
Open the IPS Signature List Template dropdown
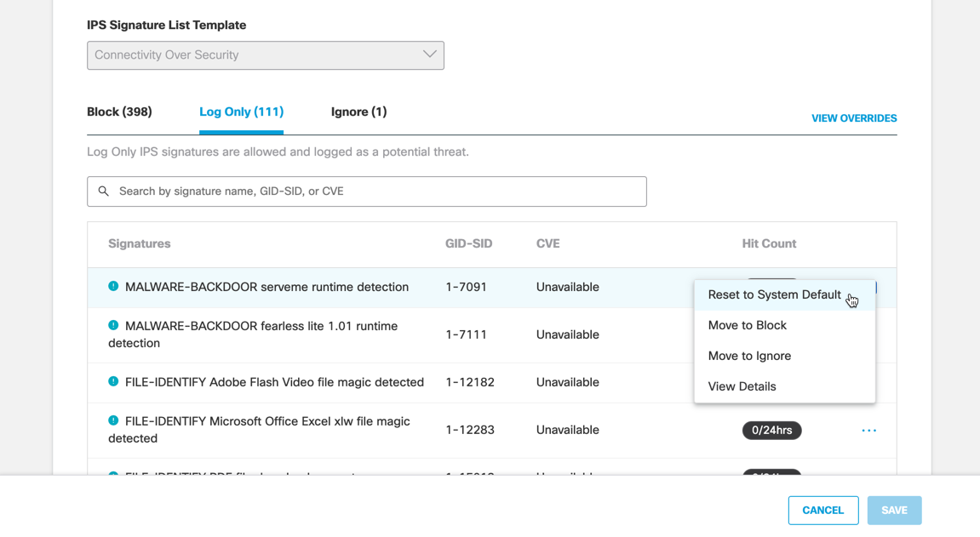pos(266,55)
